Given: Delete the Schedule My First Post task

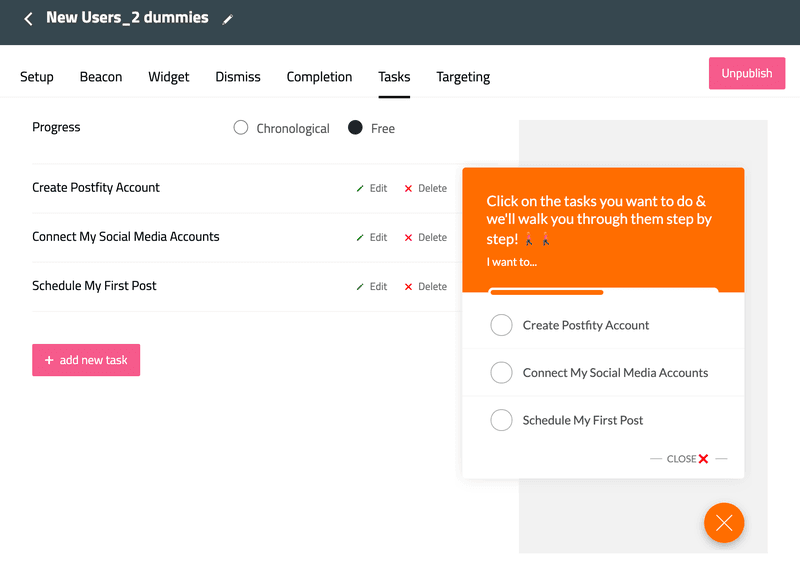Looking at the screenshot, I should tap(426, 286).
